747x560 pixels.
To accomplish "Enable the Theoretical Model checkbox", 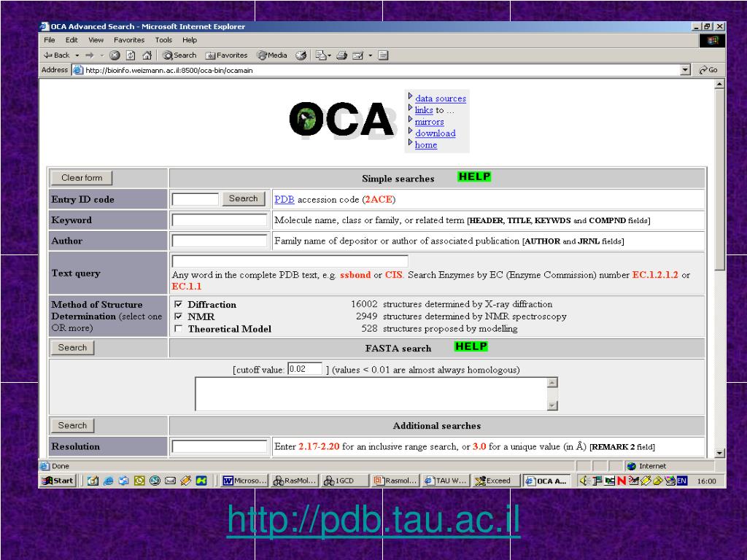I will click(179, 329).
